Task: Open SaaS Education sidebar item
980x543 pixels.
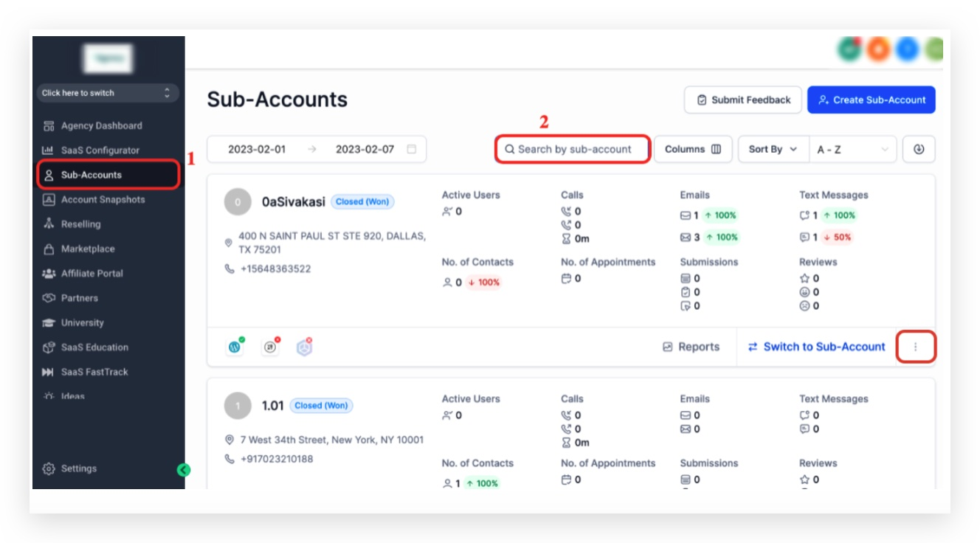Action: (94, 347)
